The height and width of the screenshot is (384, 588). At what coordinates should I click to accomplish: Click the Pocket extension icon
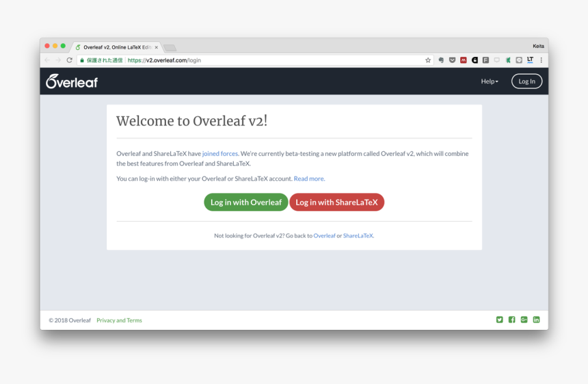(x=452, y=60)
